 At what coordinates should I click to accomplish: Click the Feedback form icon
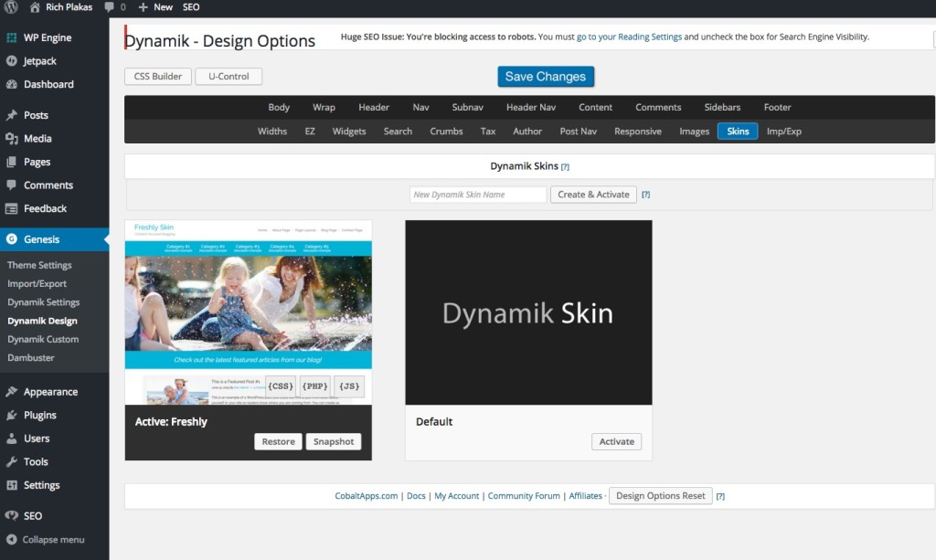tap(11, 208)
